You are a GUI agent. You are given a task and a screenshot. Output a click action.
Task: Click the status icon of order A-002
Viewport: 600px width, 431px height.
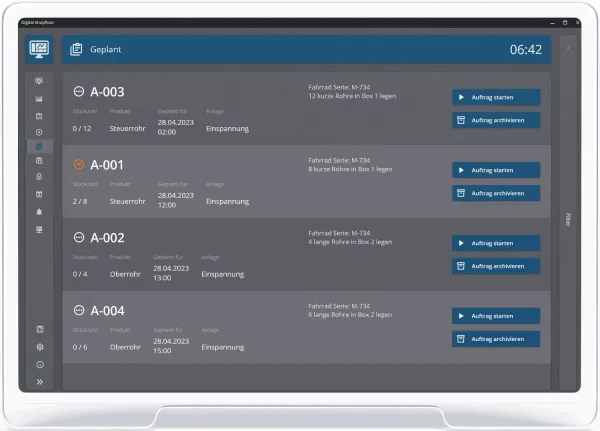pyautogui.click(x=79, y=237)
